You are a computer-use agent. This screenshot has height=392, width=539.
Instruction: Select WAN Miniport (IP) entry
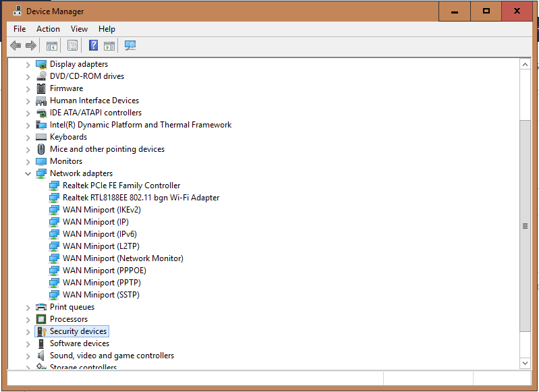[x=96, y=222]
